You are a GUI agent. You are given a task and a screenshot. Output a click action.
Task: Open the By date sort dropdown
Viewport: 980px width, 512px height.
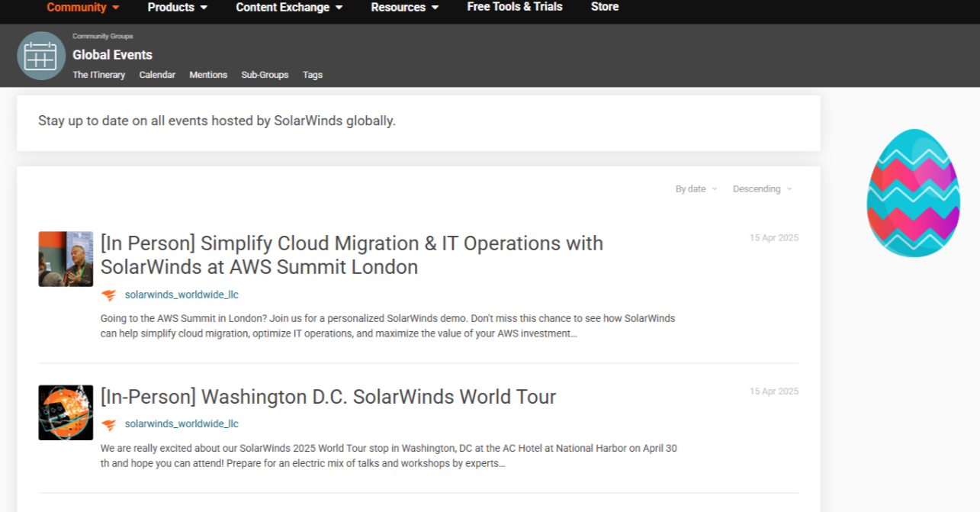pos(696,189)
